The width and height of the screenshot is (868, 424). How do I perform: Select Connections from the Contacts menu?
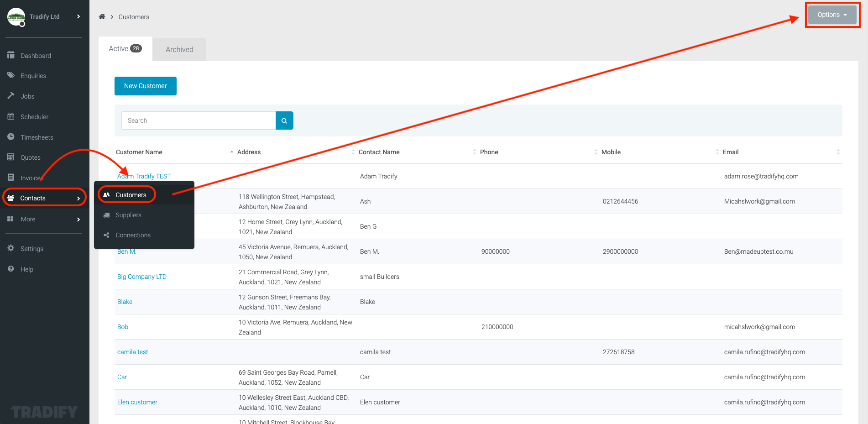click(x=132, y=235)
